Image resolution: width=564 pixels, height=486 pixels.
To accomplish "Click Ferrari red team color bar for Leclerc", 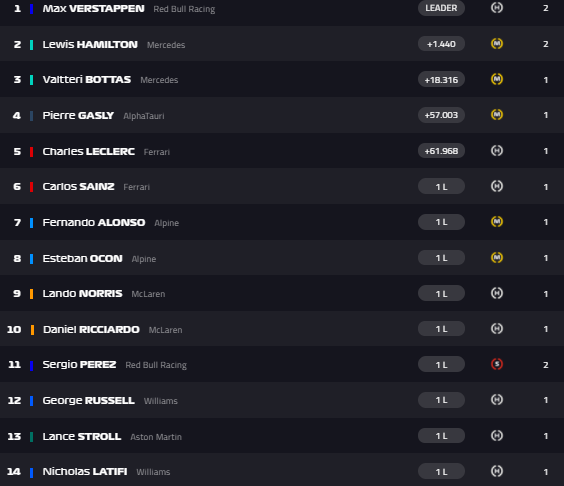I will click(32, 151).
